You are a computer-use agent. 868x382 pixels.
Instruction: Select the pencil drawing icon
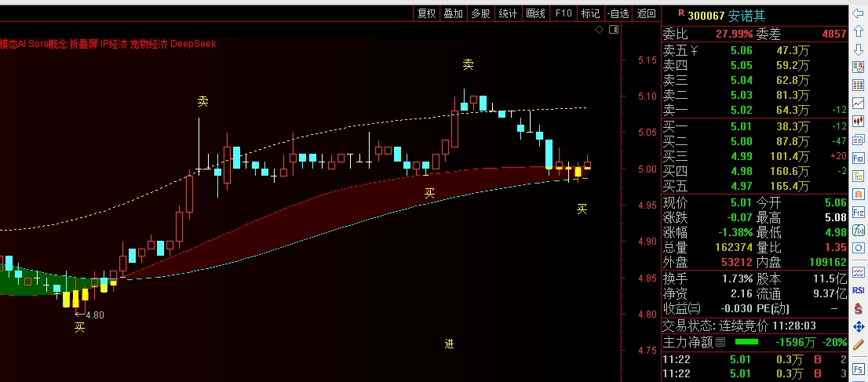[859, 345]
